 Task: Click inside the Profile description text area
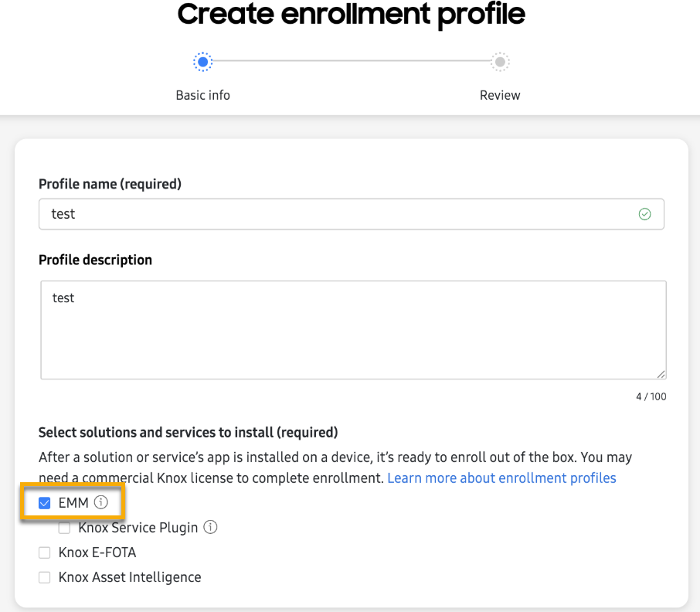(x=352, y=330)
